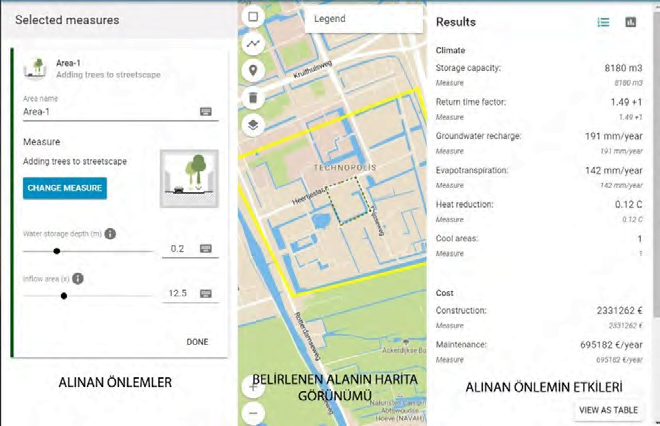Zoom out on the map

coord(253,412)
